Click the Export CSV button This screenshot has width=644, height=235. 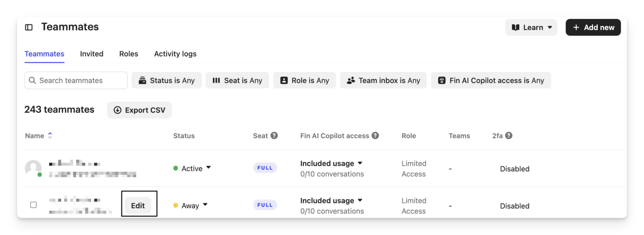[x=139, y=110]
